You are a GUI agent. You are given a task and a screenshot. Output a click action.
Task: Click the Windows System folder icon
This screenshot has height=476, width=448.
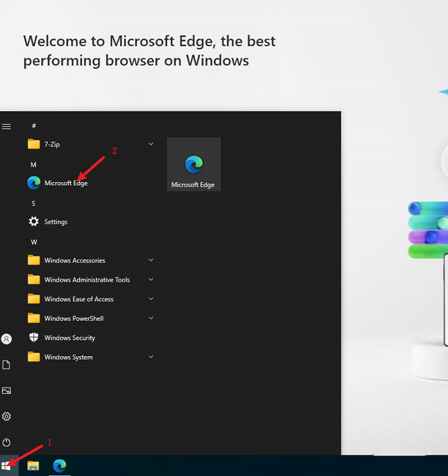pyautogui.click(x=34, y=357)
